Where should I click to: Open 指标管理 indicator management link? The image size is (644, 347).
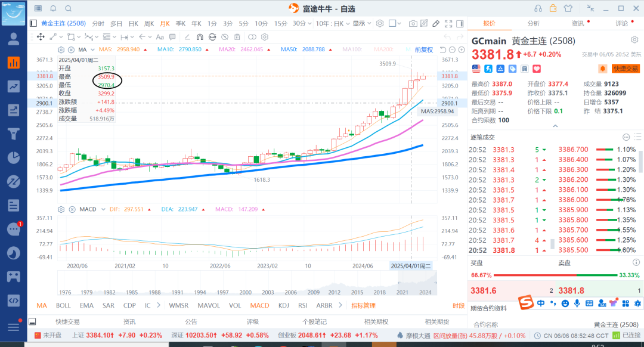pyautogui.click(x=363, y=306)
